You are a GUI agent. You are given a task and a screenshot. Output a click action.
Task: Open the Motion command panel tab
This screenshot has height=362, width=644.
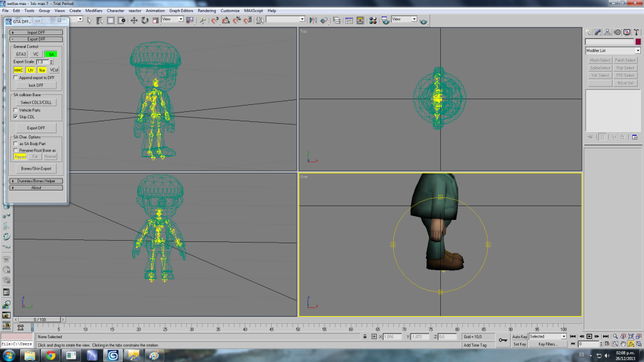[618, 32]
